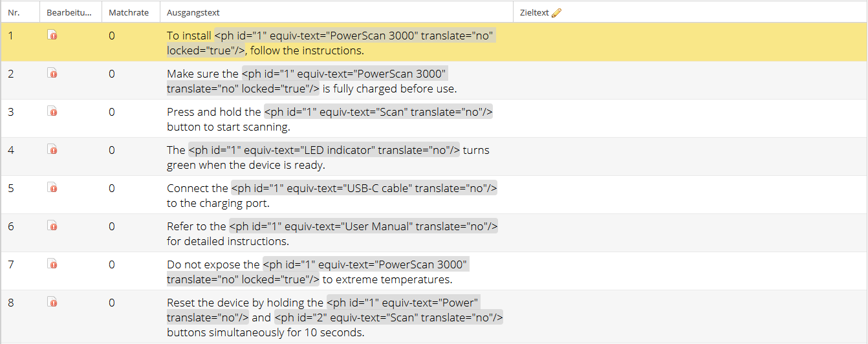Click the status icon in segment 1

[x=52, y=35]
